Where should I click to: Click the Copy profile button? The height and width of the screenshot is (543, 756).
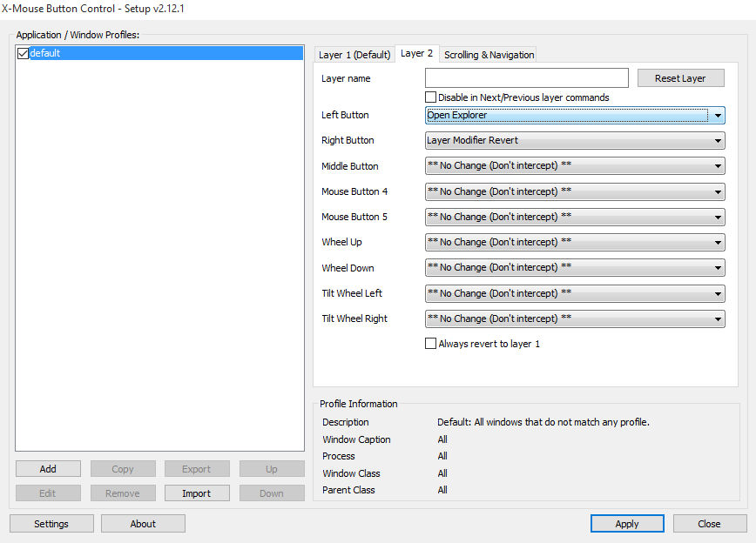123,469
